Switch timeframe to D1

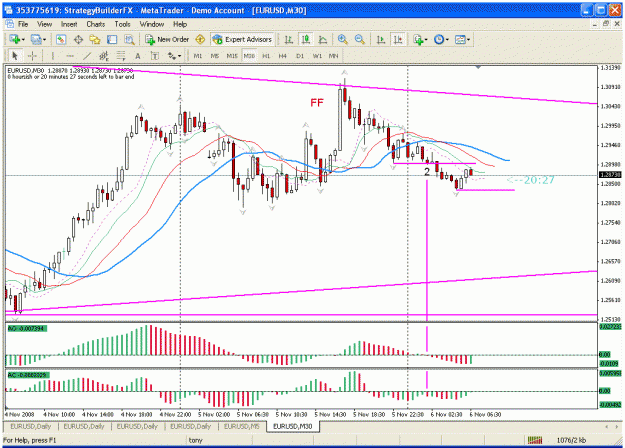pyautogui.click(x=300, y=56)
